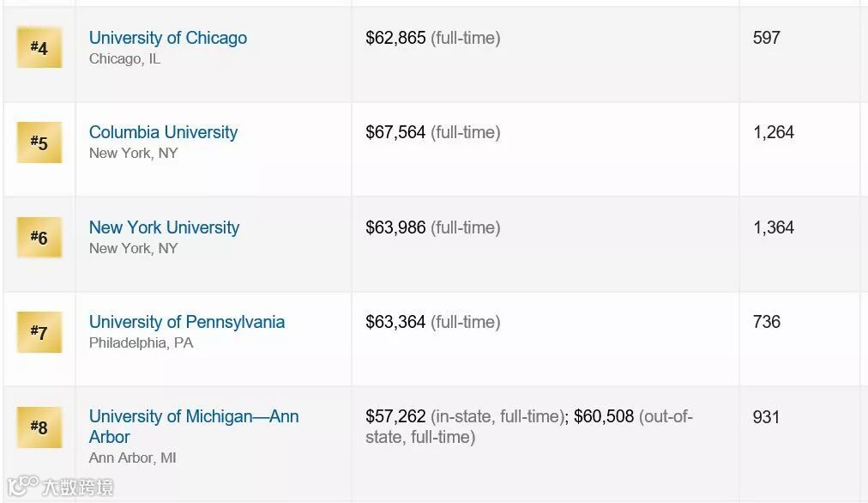Click enrollment number 1,264
The image size is (868, 503).
point(773,132)
